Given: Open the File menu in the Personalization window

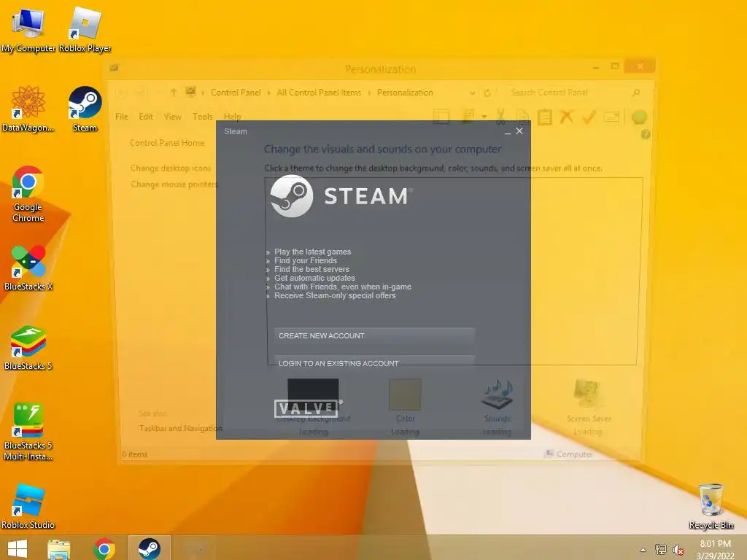Looking at the screenshot, I should [x=122, y=117].
